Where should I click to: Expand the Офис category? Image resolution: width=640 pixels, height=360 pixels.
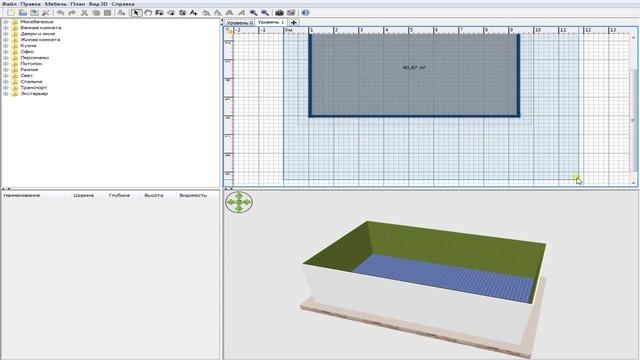point(6,52)
